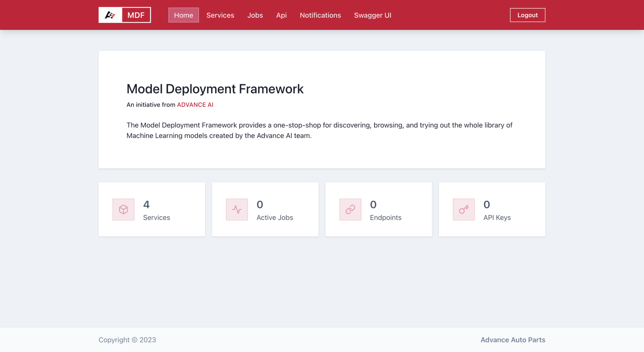Follow the ADVANCE AI link

coord(195,105)
